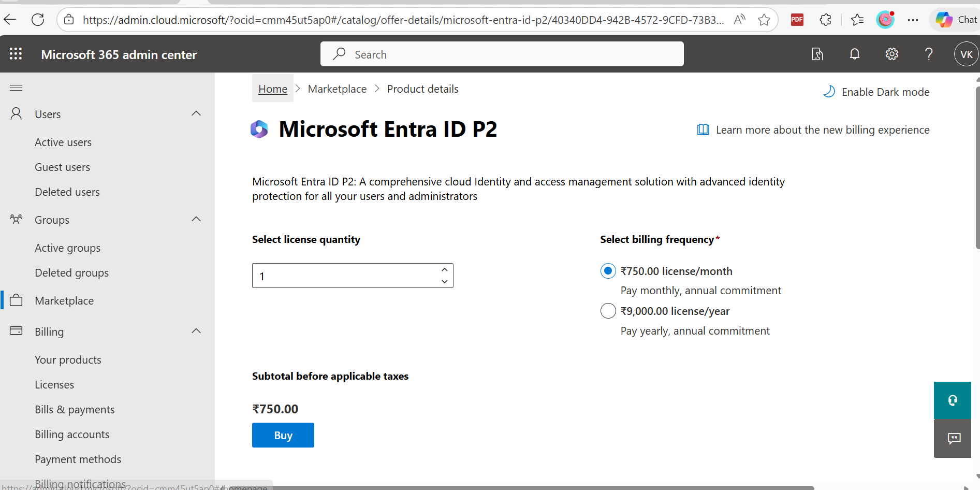Collapse the Groups section in sidebar
The width and height of the screenshot is (980, 490).
[196, 219]
